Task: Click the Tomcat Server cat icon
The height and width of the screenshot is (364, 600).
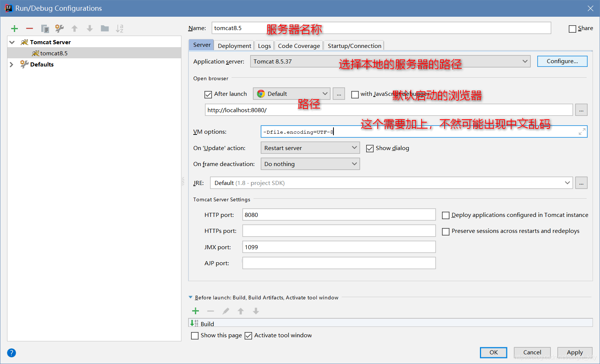Action: [24, 42]
